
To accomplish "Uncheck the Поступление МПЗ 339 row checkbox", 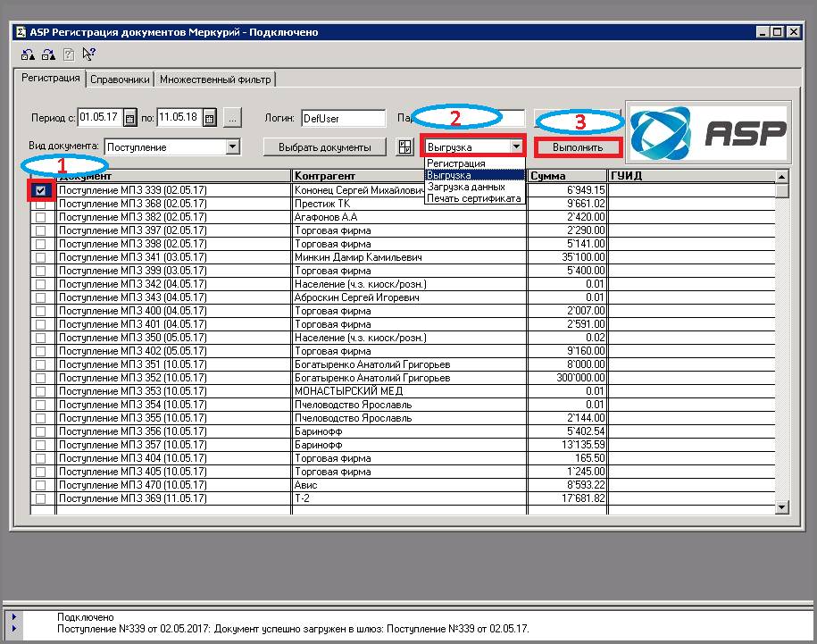I will [41, 190].
